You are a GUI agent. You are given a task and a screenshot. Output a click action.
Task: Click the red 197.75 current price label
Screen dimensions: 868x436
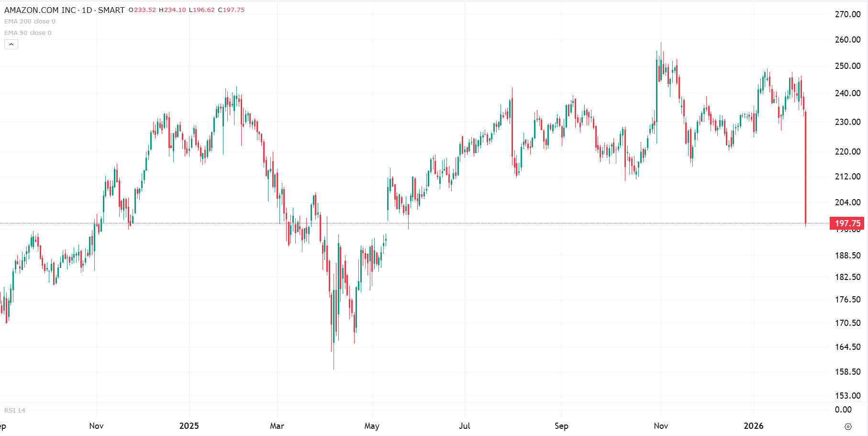pyautogui.click(x=847, y=224)
